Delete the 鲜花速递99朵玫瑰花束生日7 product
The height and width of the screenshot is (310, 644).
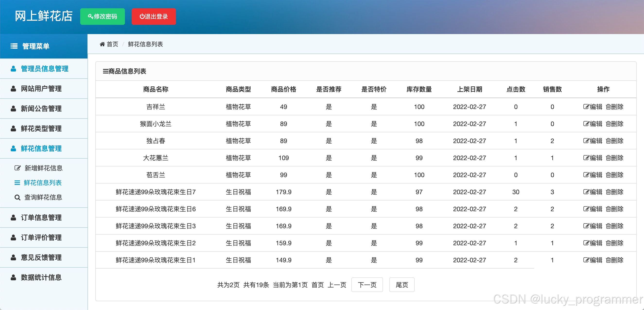pos(615,192)
